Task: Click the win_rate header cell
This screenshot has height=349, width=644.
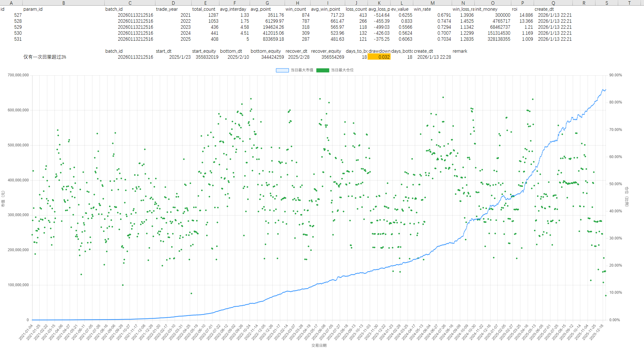Action: pos(422,9)
